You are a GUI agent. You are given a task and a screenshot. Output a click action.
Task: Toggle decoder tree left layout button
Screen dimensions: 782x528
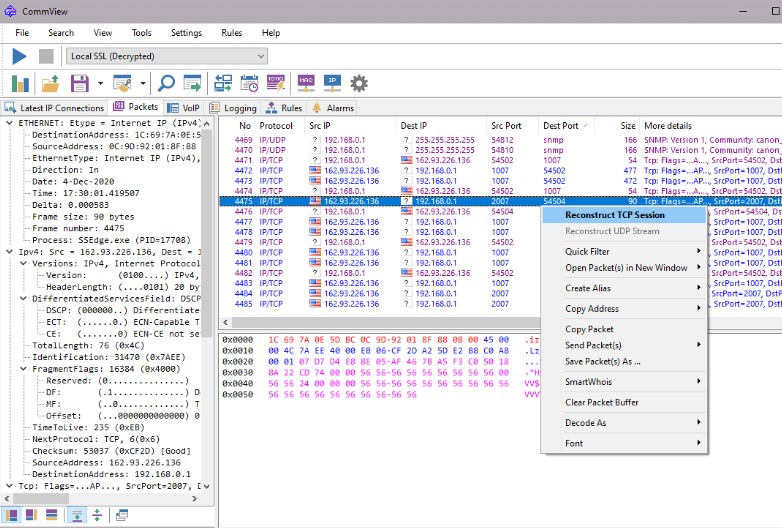11,515
